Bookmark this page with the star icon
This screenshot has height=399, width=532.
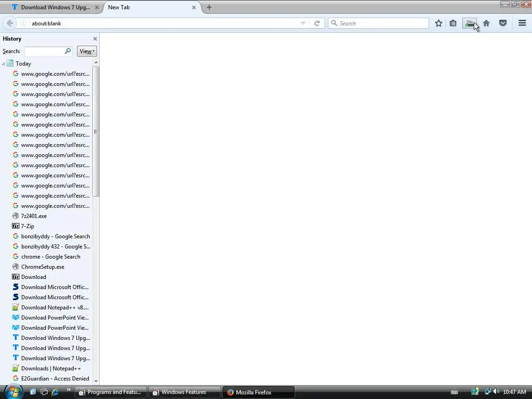click(x=438, y=23)
